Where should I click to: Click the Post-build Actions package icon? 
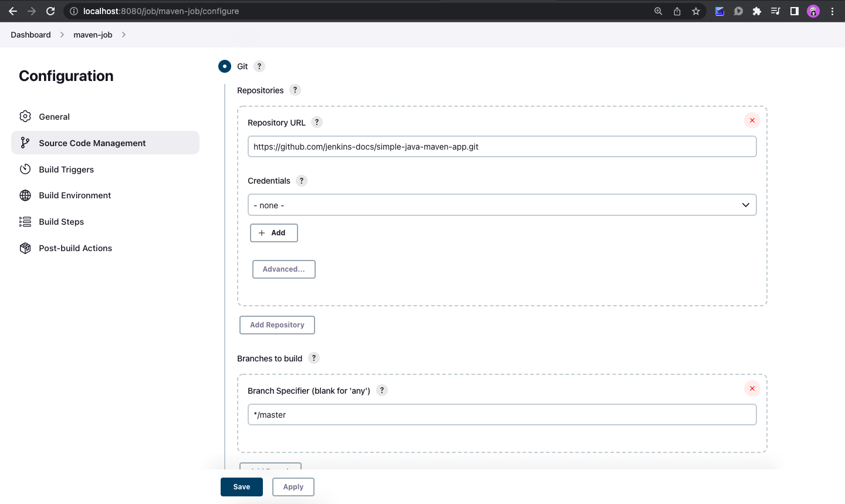click(25, 248)
